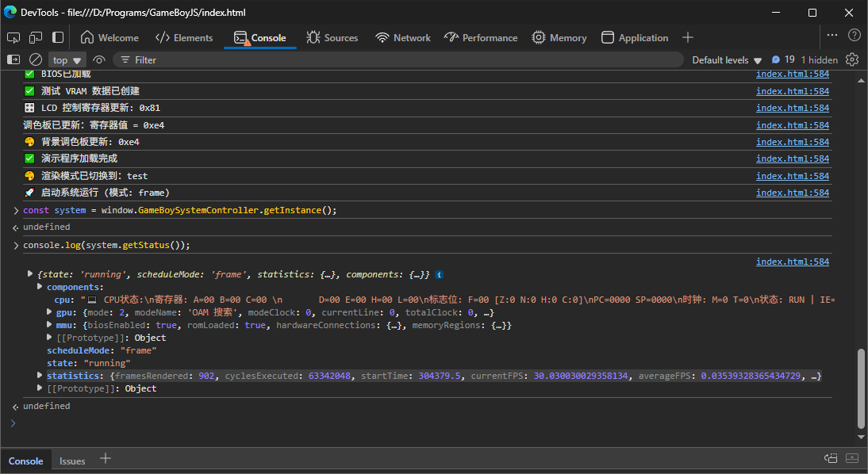Toggle the console sidebar panel
Image resolution: width=868 pixels, height=474 pixels.
click(13, 59)
